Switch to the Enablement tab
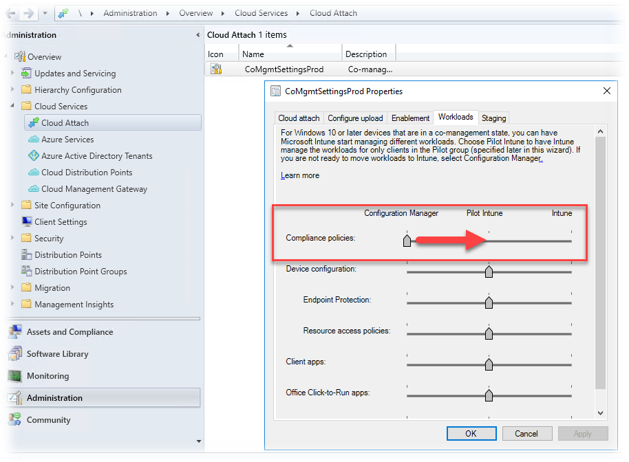This screenshot has width=629, height=462. tap(410, 118)
